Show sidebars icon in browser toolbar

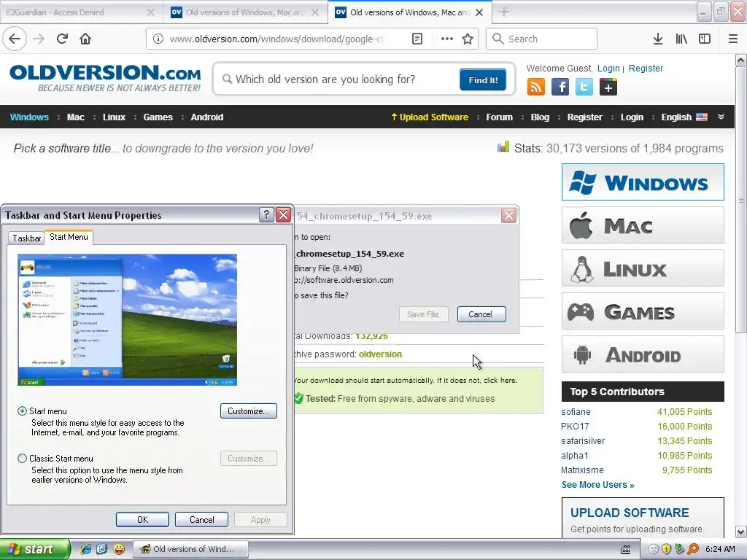point(705,39)
